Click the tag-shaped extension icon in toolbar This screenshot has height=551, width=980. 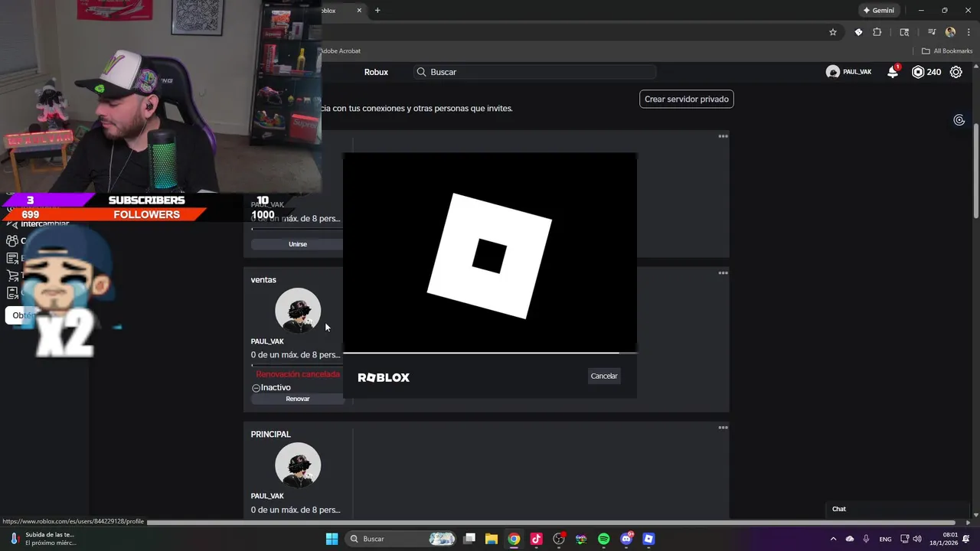858,32
